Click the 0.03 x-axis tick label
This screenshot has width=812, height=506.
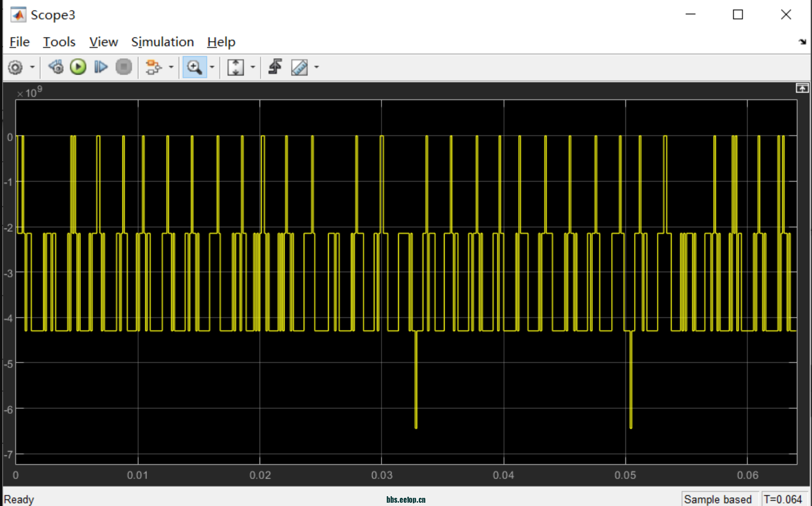click(382, 475)
